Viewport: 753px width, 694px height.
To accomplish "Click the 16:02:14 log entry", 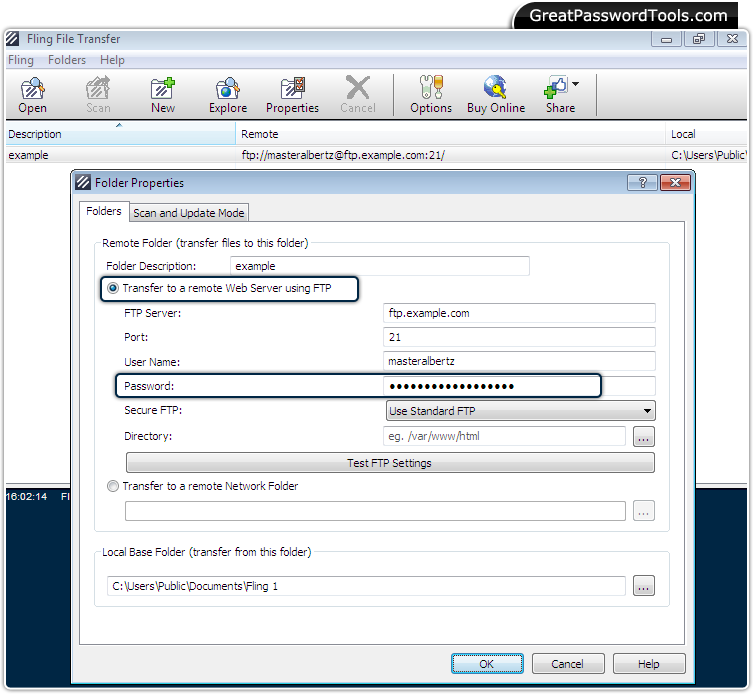I will pos(26,497).
